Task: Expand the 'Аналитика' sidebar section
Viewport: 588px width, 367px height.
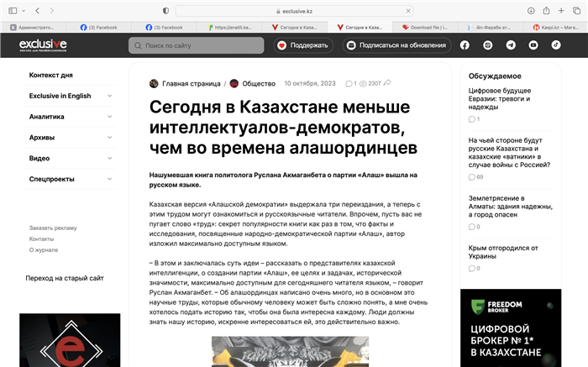Action: 110,117
